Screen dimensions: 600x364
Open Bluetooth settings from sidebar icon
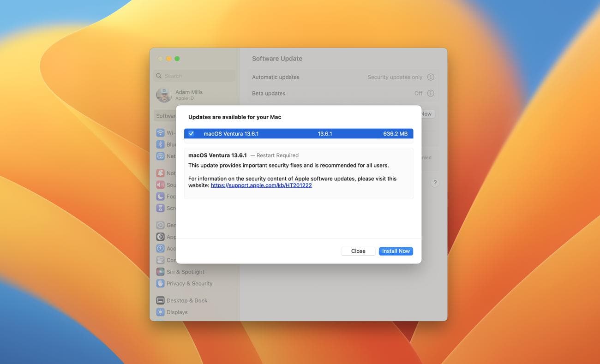click(160, 144)
